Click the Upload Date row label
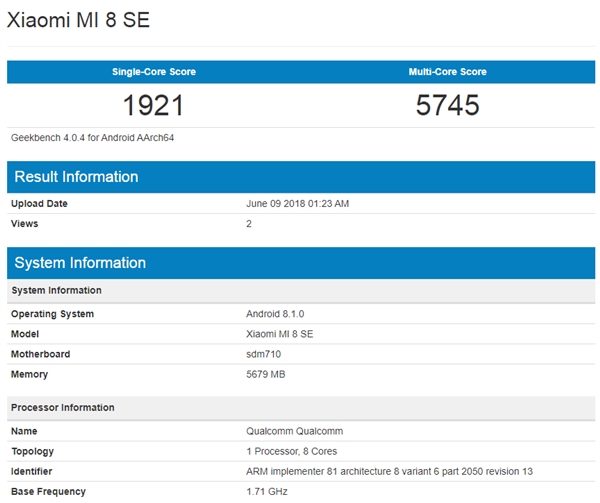Image resolution: width=600 pixels, height=503 pixels. coord(40,204)
